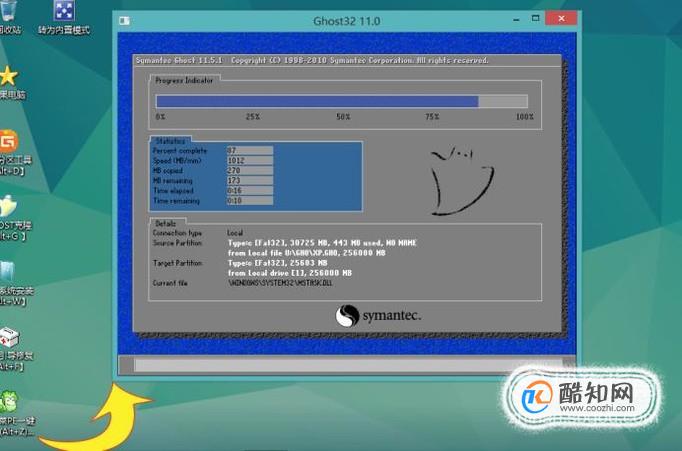
Task: Click the Ghost32 11.0 title bar text
Action: [347, 21]
